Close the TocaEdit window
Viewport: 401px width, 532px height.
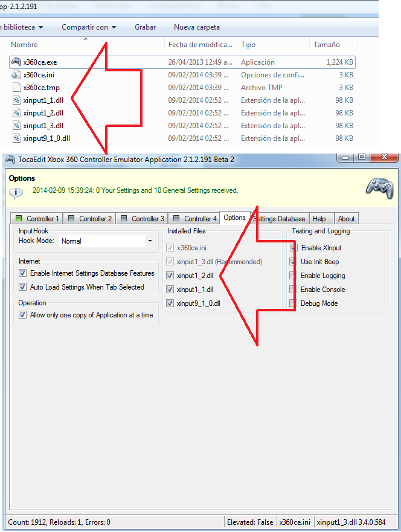[x=384, y=157]
